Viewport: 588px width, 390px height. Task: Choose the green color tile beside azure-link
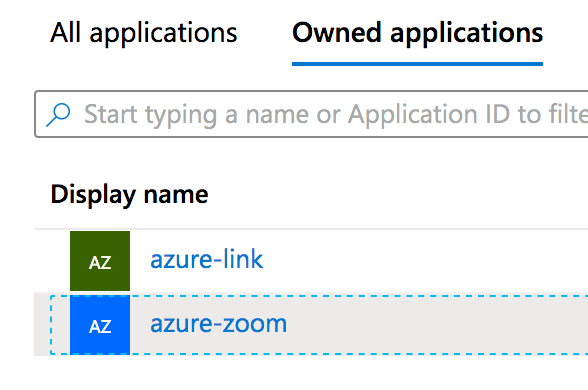pyautogui.click(x=100, y=261)
